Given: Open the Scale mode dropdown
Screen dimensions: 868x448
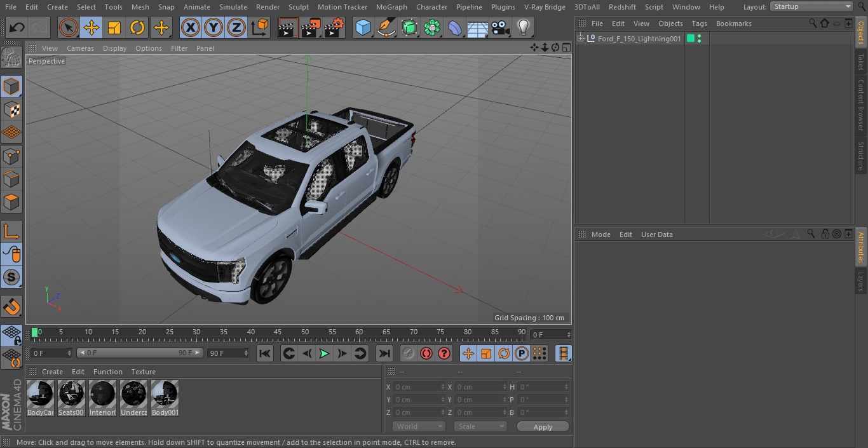Looking at the screenshot, I should pos(480,426).
